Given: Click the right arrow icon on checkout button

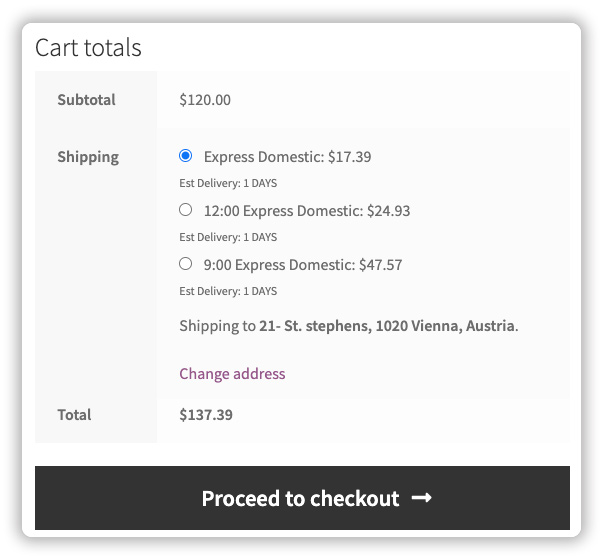Looking at the screenshot, I should 422,497.
